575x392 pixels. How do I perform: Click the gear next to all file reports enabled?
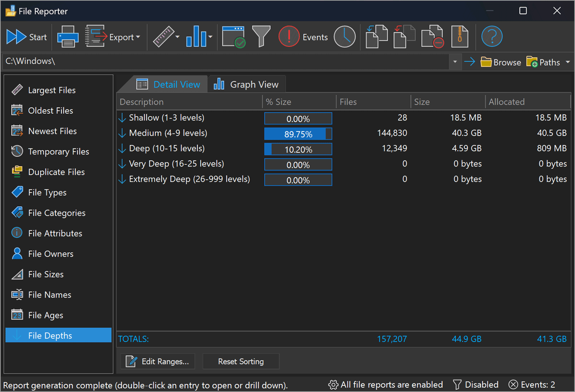tap(333, 384)
